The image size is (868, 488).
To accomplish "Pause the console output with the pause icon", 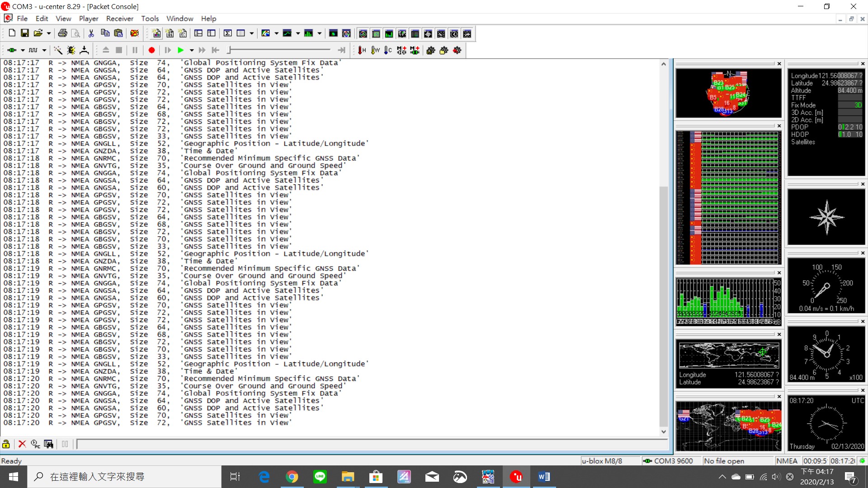I will click(x=65, y=444).
